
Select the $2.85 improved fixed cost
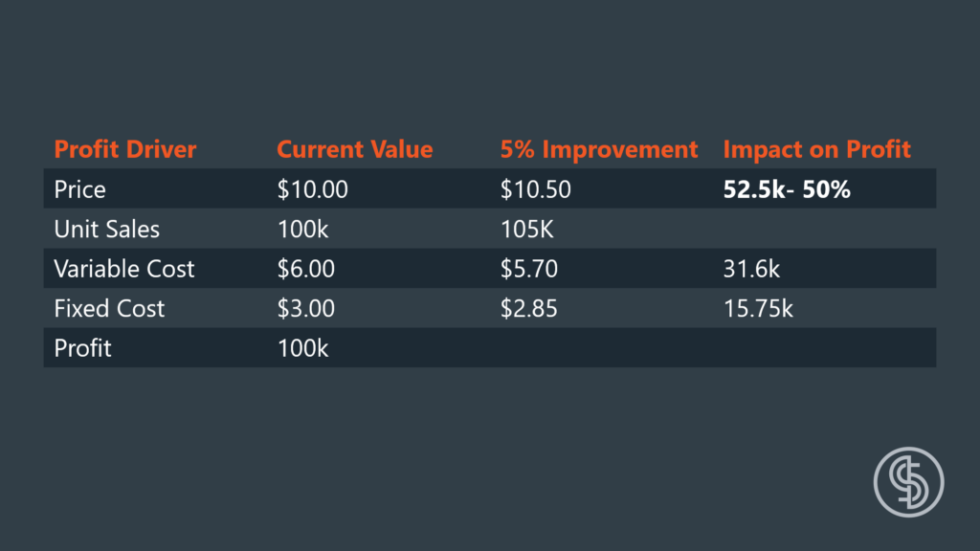(528, 309)
